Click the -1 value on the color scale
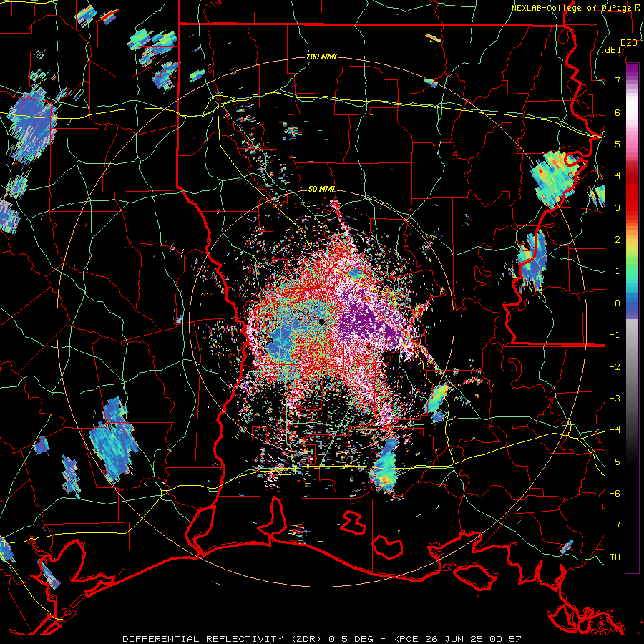 click(x=615, y=335)
